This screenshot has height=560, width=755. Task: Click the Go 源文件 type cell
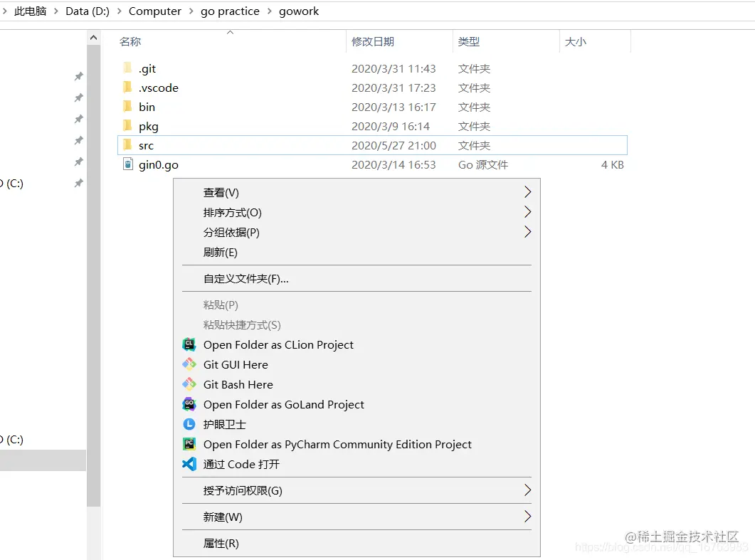[x=483, y=164]
